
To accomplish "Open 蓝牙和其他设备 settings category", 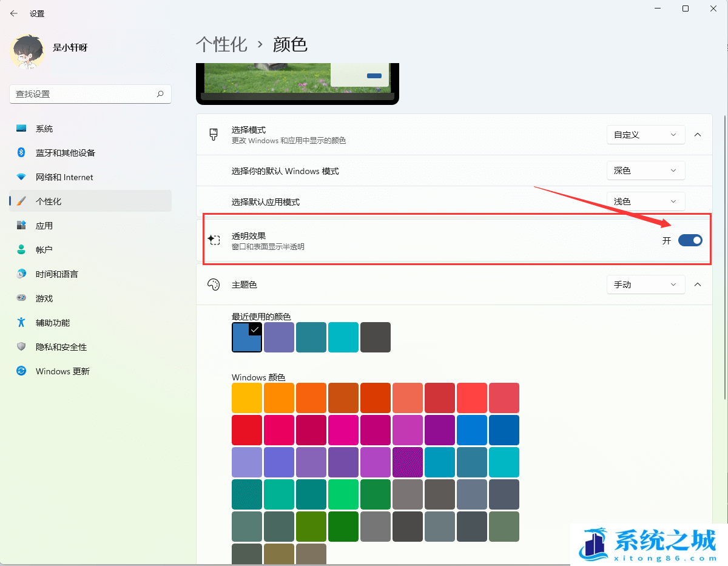I will tap(90, 153).
